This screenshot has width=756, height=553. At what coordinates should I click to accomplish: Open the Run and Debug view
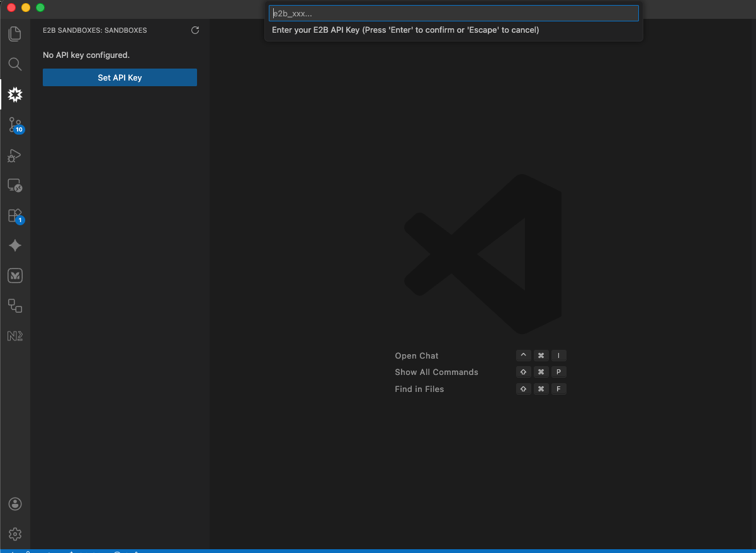tap(15, 155)
